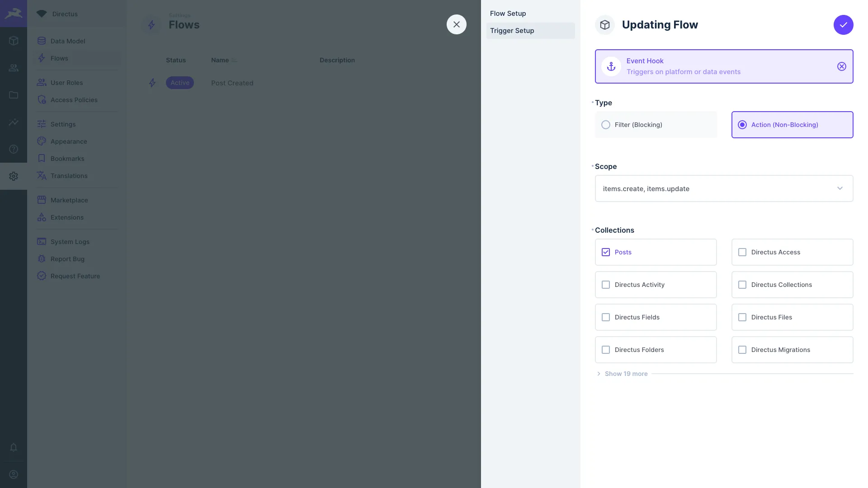
Task: Click the purple checkmark save button
Action: point(843,25)
